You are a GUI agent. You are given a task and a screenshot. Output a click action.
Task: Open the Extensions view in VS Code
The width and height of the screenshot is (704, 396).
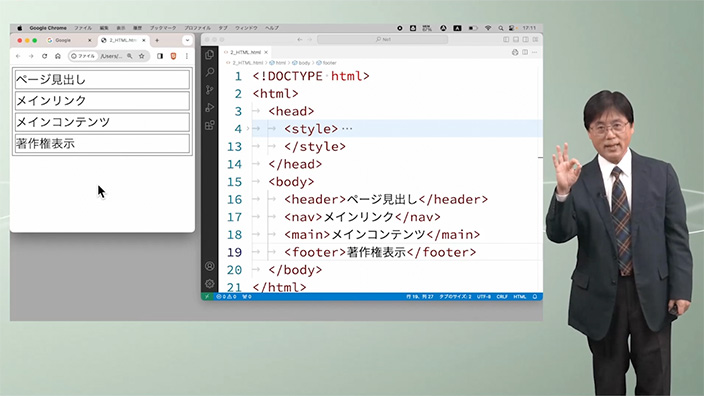(x=209, y=125)
